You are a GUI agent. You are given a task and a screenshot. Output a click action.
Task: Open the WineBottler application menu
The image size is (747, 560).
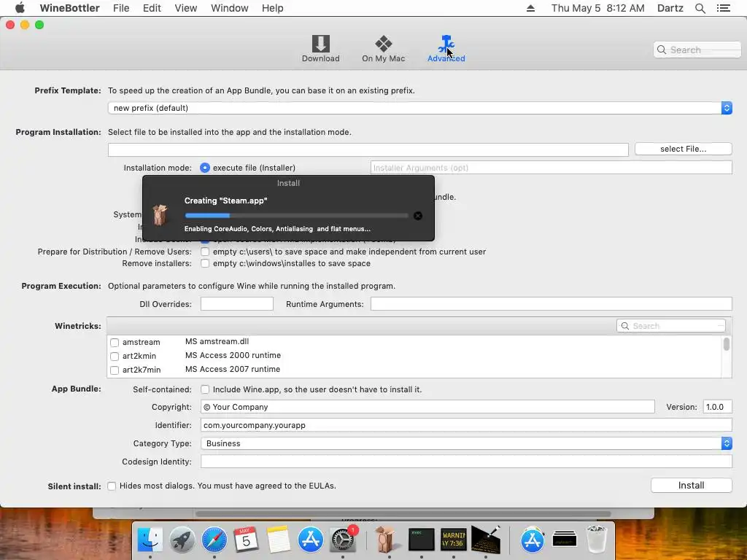tap(69, 8)
